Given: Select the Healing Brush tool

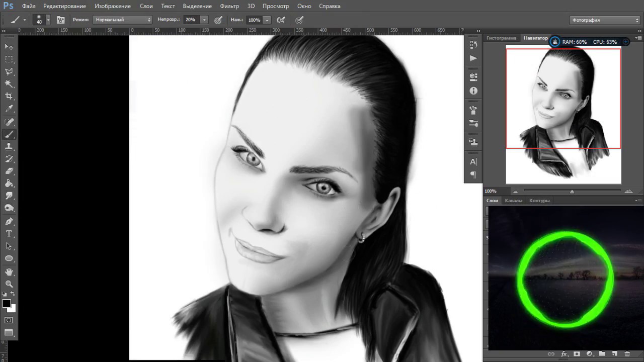Looking at the screenshot, I should pos(9,122).
